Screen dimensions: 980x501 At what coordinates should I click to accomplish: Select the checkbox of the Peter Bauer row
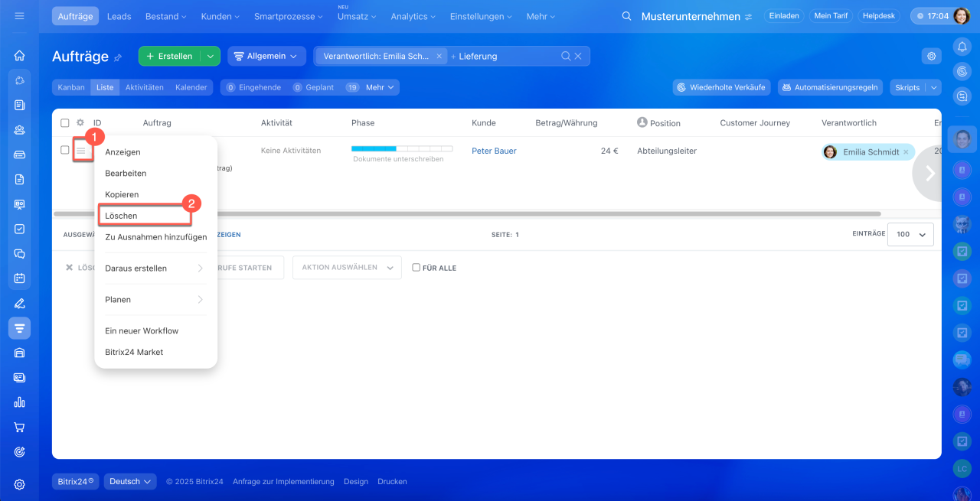tap(65, 151)
